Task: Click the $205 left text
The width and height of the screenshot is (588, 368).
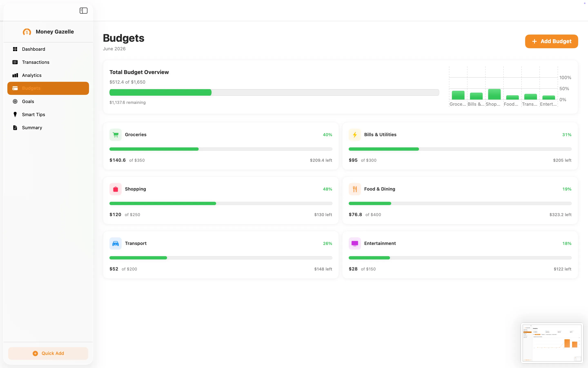Action: tap(562, 160)
